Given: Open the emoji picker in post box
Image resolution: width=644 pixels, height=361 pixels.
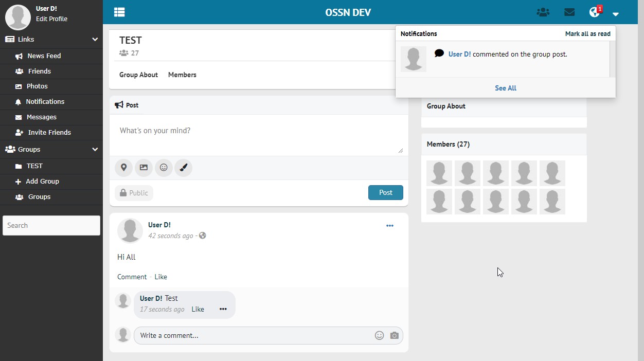Looking at the screenshot, I should click(x=164, y=168).
